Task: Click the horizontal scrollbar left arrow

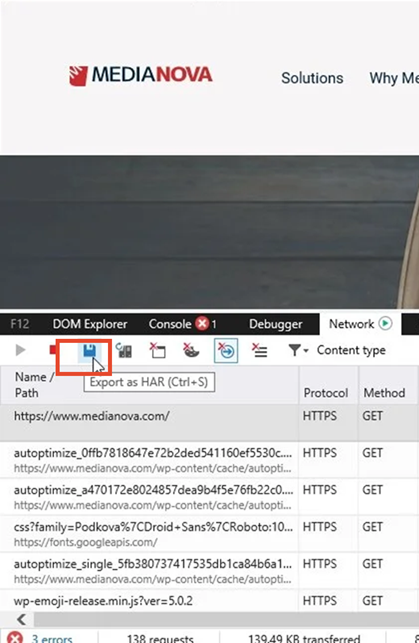Action: pyautogui.click(x=22, y=619)
